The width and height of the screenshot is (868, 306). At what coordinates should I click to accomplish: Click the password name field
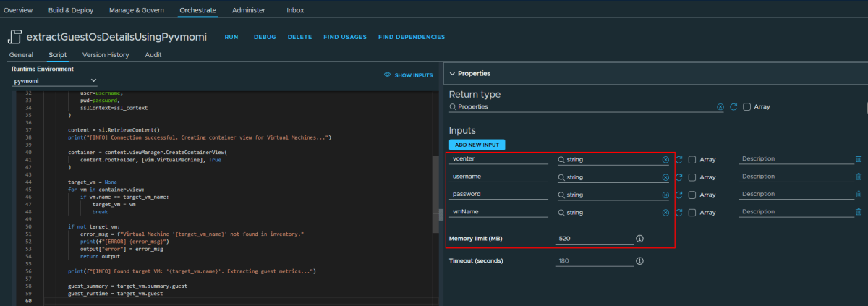click(x=498, y=195)
